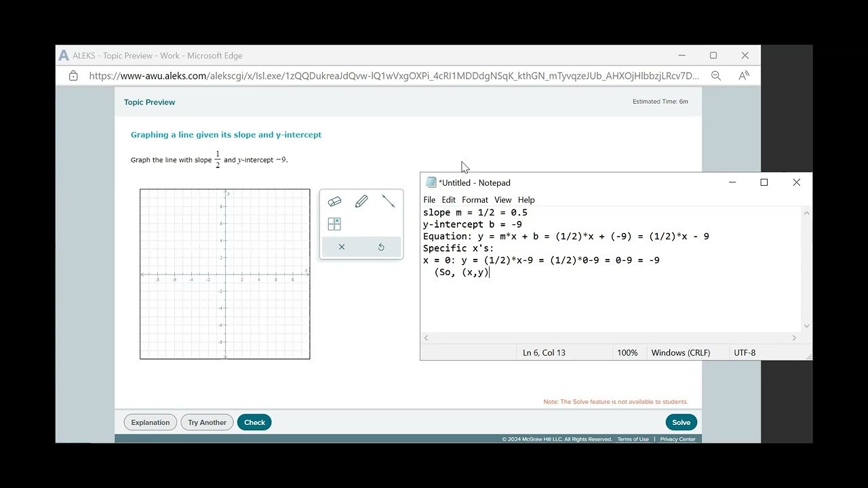Click the 'y-intercept b = -9' line in Notepad
This screenshot has height=488, width=868.
click(x=472, y=224)
